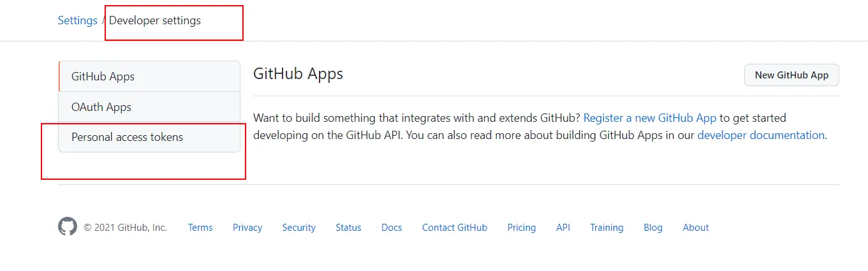Click the Register a new GitHub App link
Image resolution: width=868 pixels, height=271 pixels.
coord(650,118)
